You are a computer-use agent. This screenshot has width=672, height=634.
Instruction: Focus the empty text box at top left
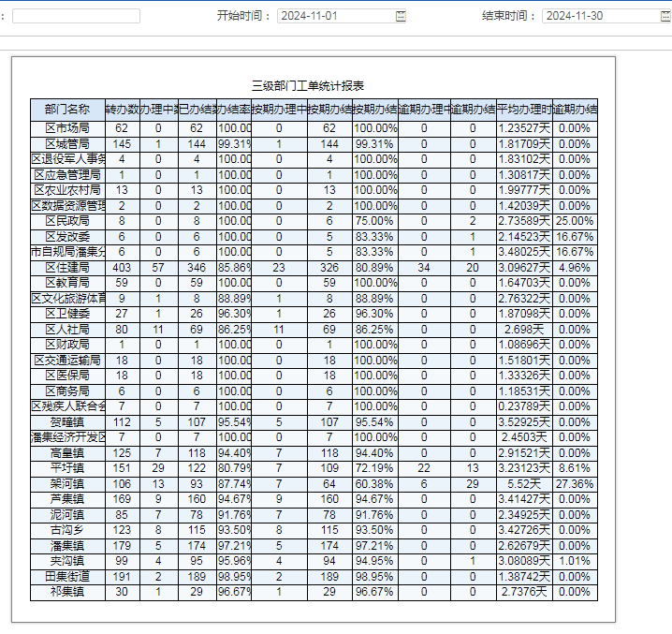coord(76,16)
